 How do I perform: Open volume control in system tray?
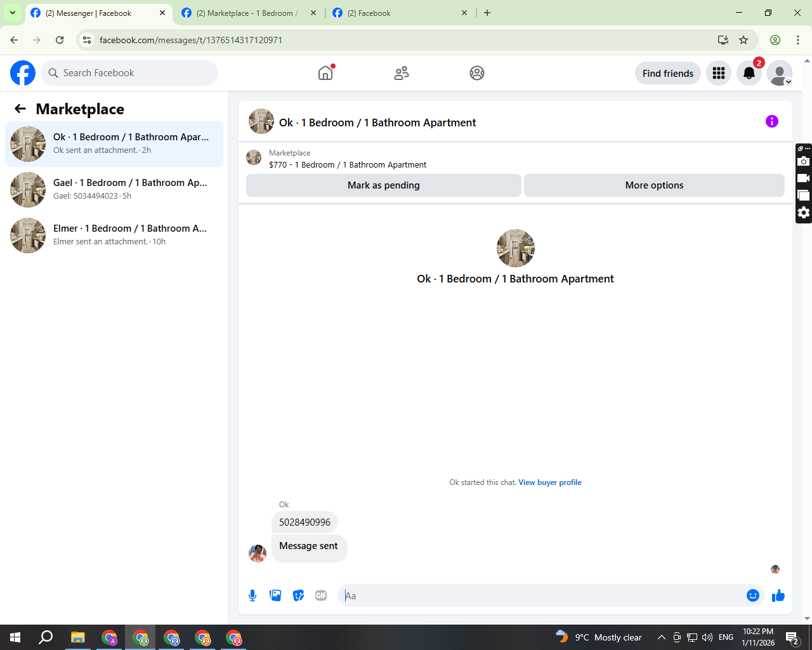point(707,637)
